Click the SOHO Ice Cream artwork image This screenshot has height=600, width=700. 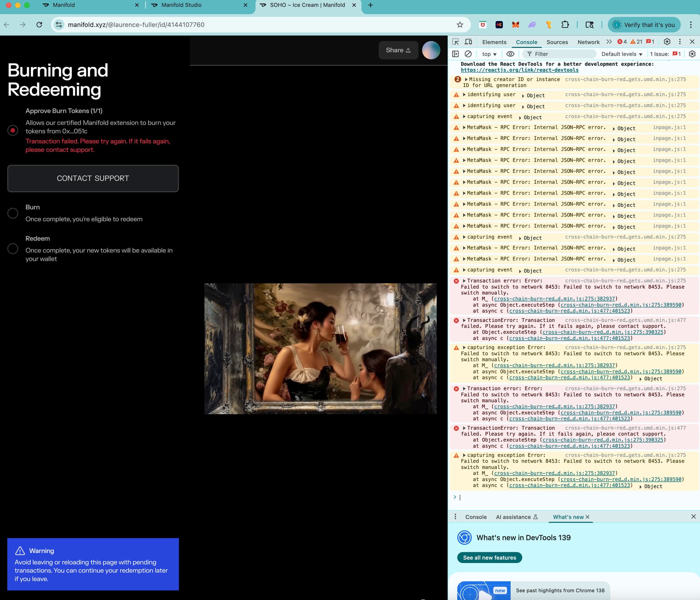tap(320, 348)
